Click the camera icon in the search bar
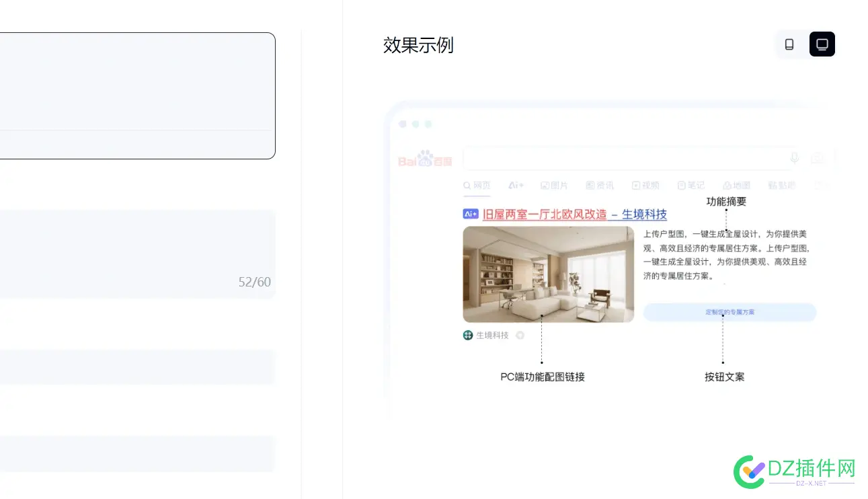 (817, 157)
